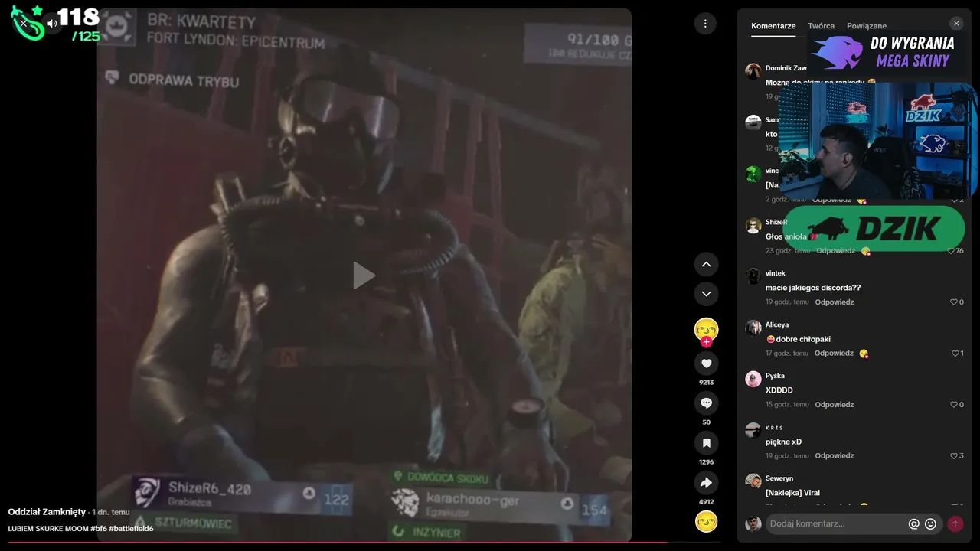Click the username K R I S
Viewport: 980px width, 551px height.
774,427
